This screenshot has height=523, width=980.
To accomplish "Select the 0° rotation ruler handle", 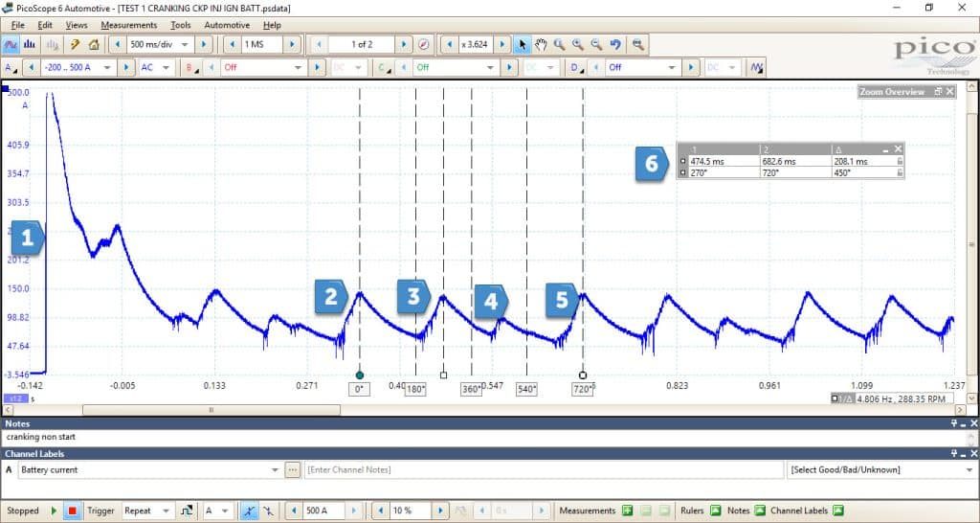I will point(360,375).
